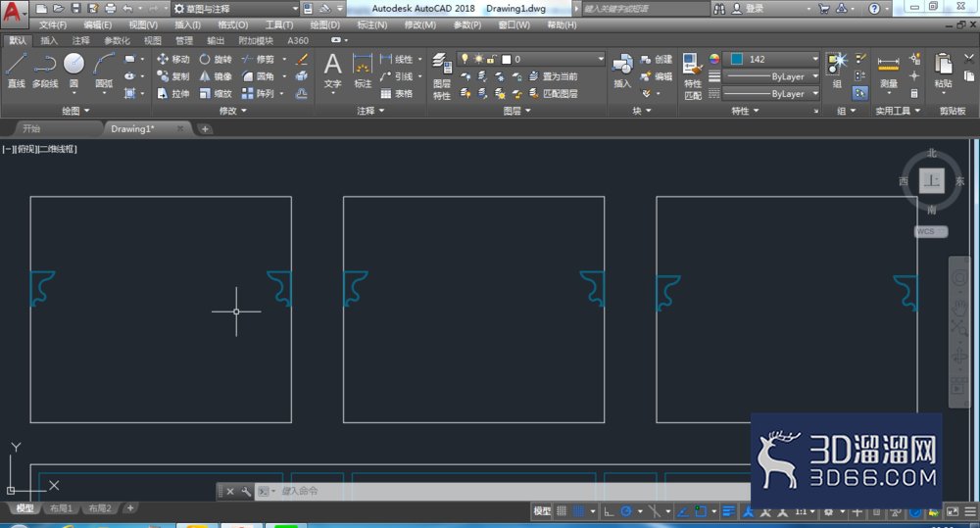The width and height of the screenshot is (980, 528).
Task: Toggle object snap (square icon) in status bar
Action: coord(701,511)
